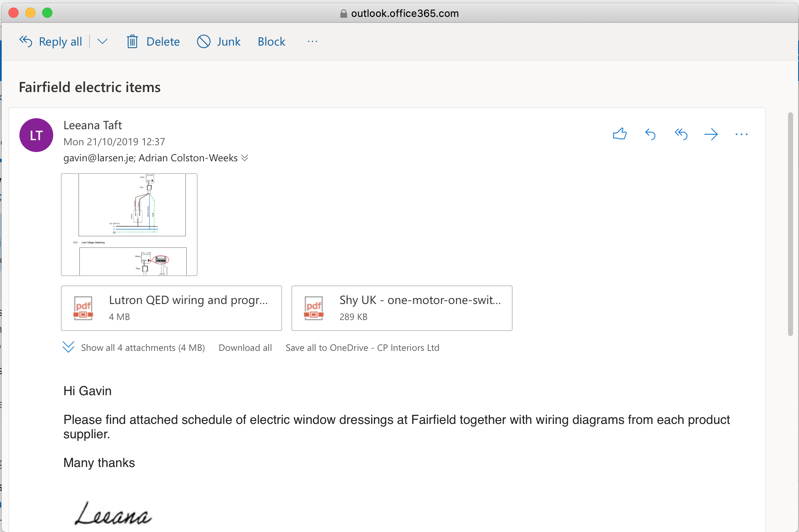
Task: Mark the email as Junk
Action: coord(219,41)
